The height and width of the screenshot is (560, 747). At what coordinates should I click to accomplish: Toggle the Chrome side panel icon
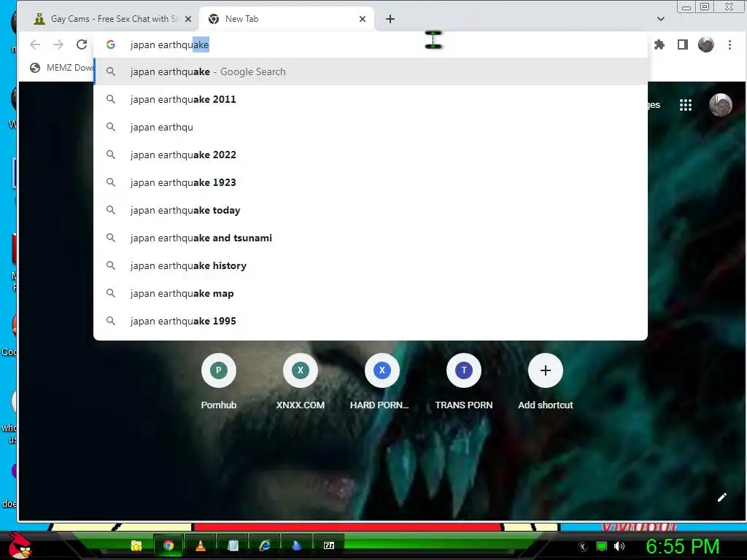(x=682, y=44)
